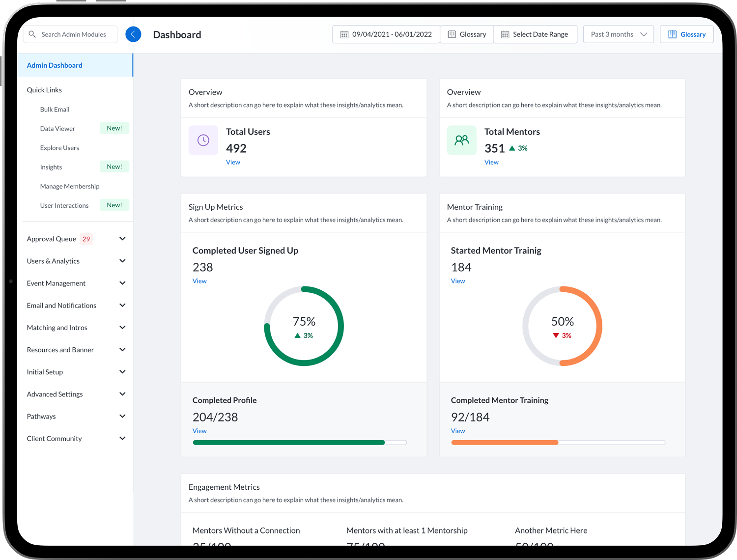This screenshot has width=737, height=560.
Task: Expand the Approval Queue section
Action: tap(122, 239)
